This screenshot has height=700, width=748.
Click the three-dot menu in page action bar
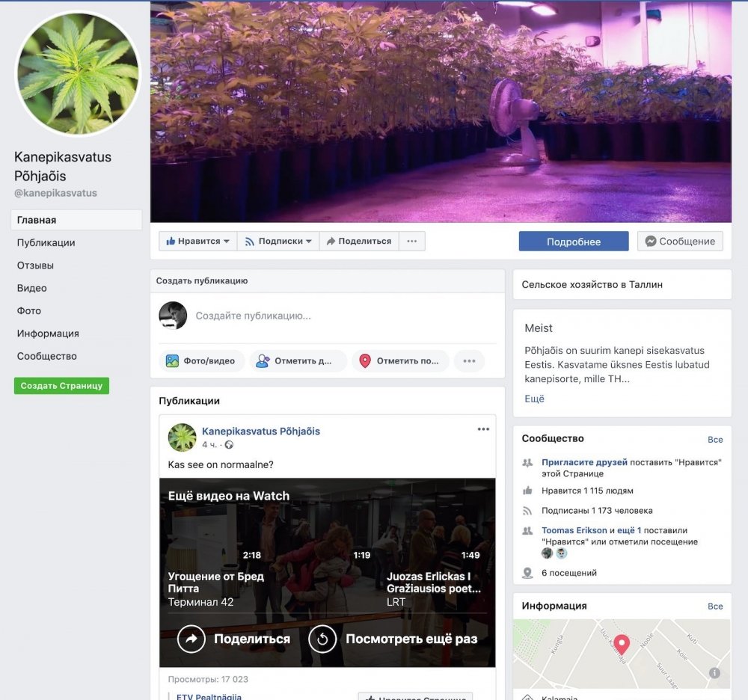coord(411,242)
